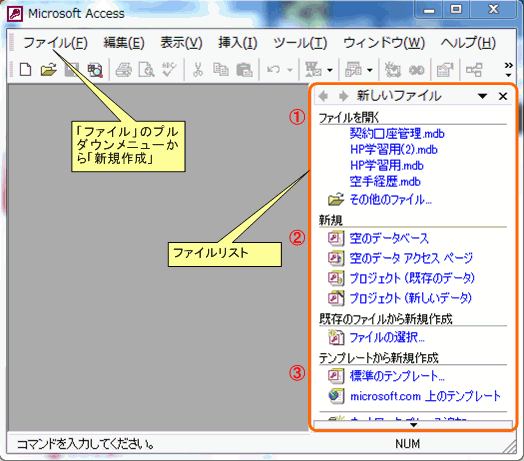Click microsoft.com 上のテンプレート link
This screenshot has height=461, width=524.
point(425,396)
